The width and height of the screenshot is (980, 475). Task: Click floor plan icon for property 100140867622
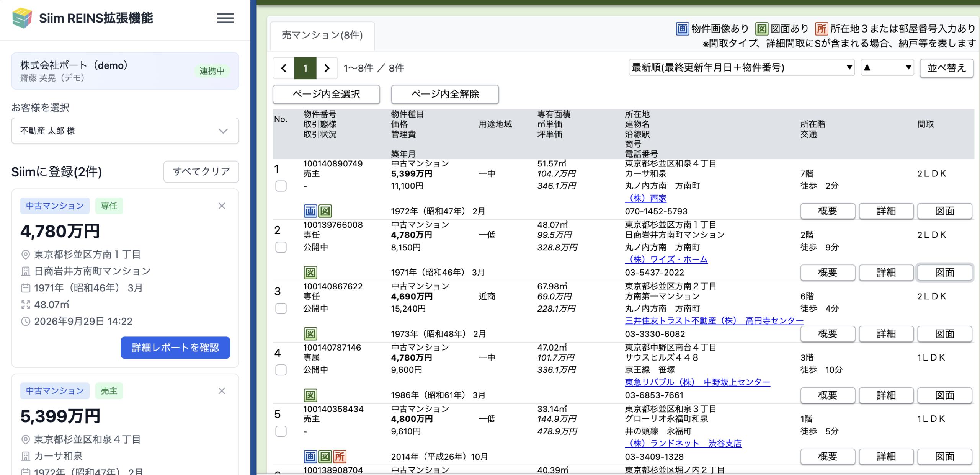[x=310, y=334]
